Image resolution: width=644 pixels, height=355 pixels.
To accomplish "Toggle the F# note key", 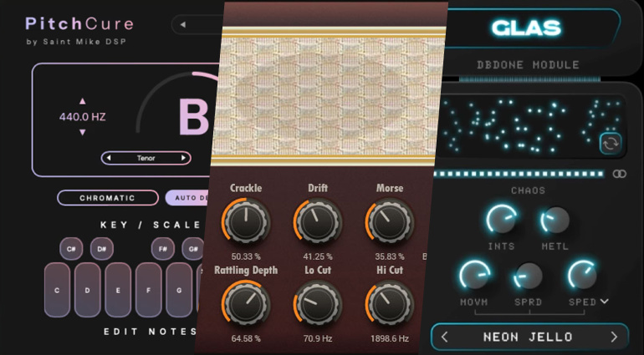I will click(x=163, y=249).
